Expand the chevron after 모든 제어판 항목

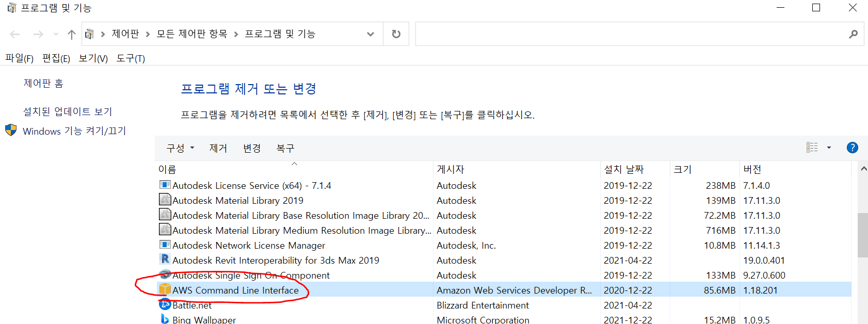coord(236,34)
